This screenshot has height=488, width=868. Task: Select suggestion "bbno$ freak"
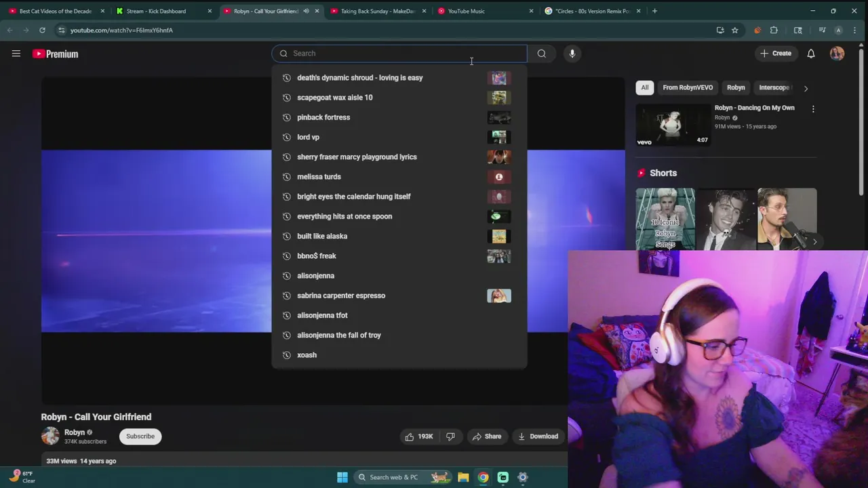pyautogui.click(x=399, y=256)
